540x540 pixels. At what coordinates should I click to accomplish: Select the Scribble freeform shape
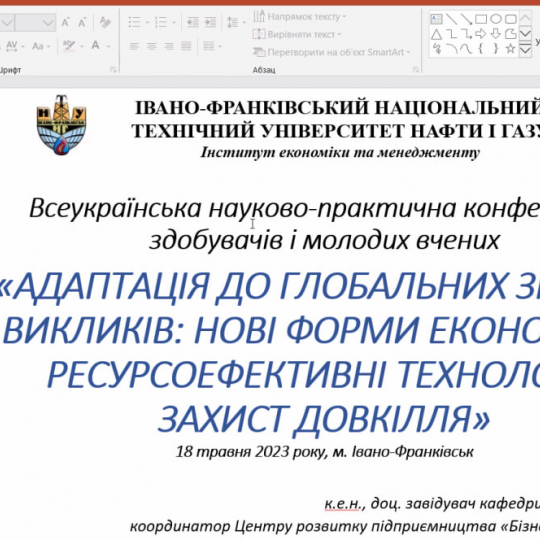[437, 49]
